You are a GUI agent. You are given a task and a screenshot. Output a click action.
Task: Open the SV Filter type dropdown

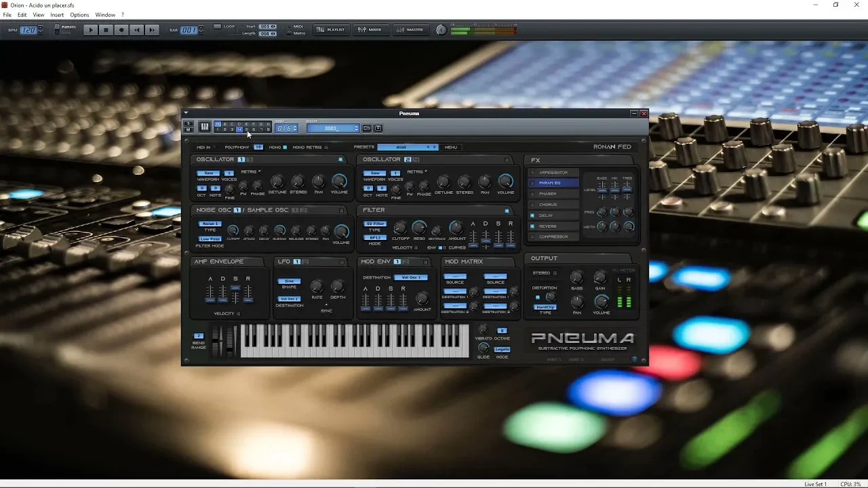point(375,224)
